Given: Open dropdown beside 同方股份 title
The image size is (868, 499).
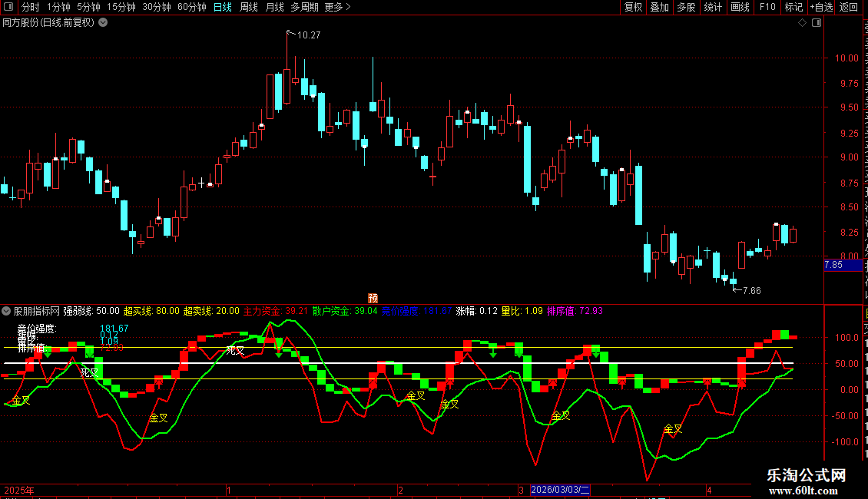Looking at the screenshot, I should click(x=103, y=23).
